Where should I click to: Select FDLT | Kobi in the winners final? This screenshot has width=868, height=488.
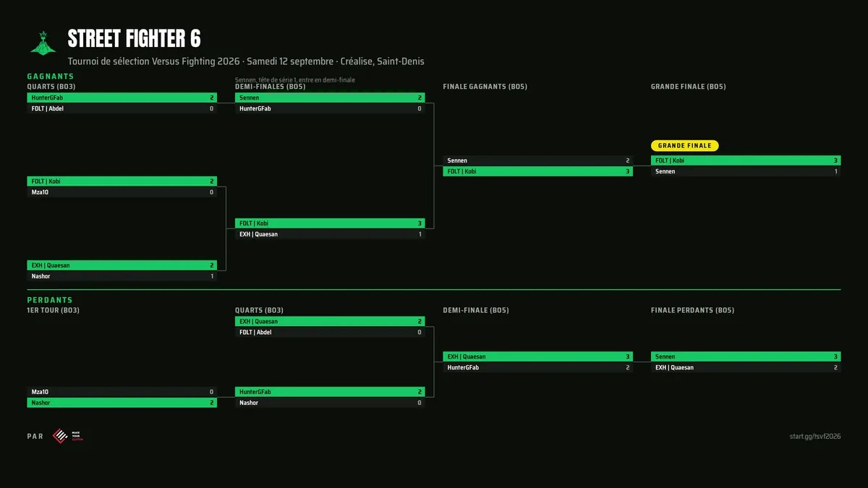[x=537, y=171]
